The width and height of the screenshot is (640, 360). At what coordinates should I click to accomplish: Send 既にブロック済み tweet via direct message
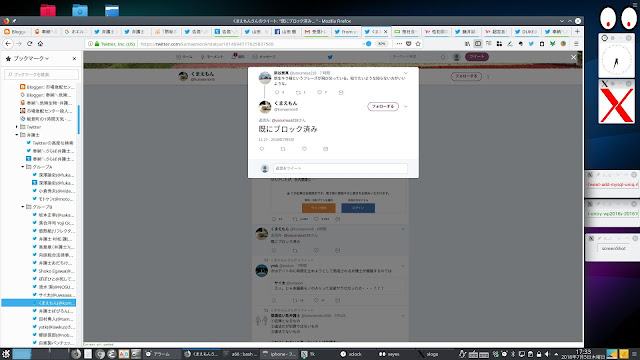(x=325, y=149)
